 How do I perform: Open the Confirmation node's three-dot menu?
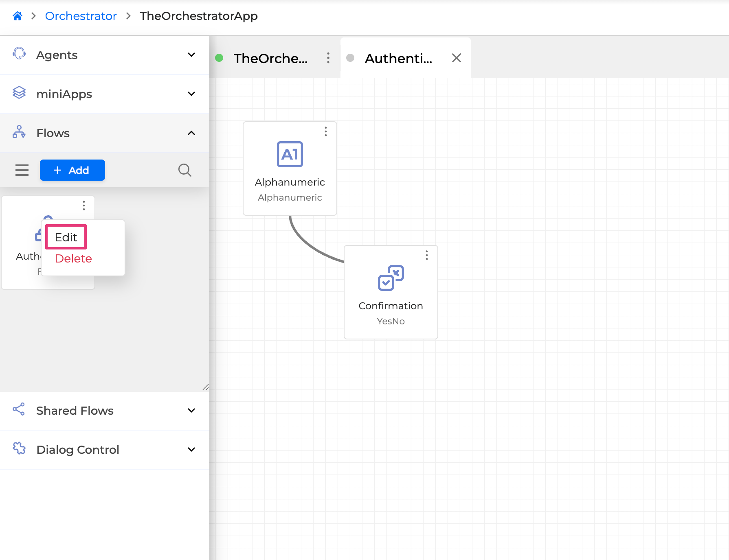427,255
